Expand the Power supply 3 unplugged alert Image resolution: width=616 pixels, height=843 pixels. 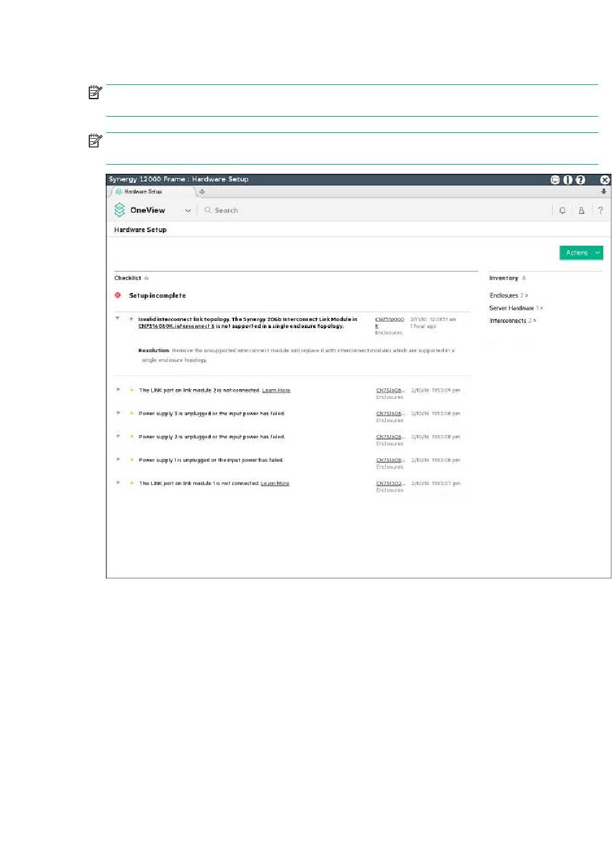[x=118, y=413]
